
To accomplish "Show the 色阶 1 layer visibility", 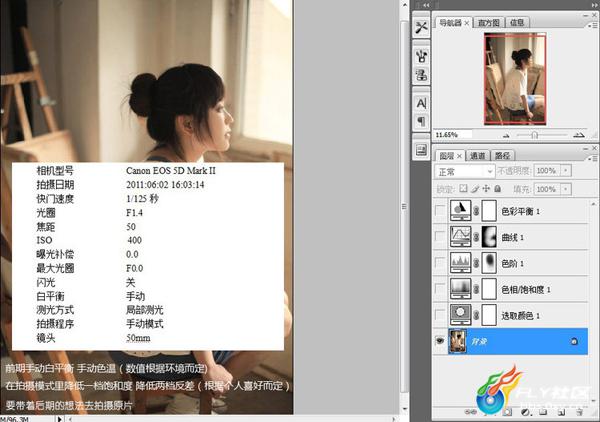I will [440, 263].
